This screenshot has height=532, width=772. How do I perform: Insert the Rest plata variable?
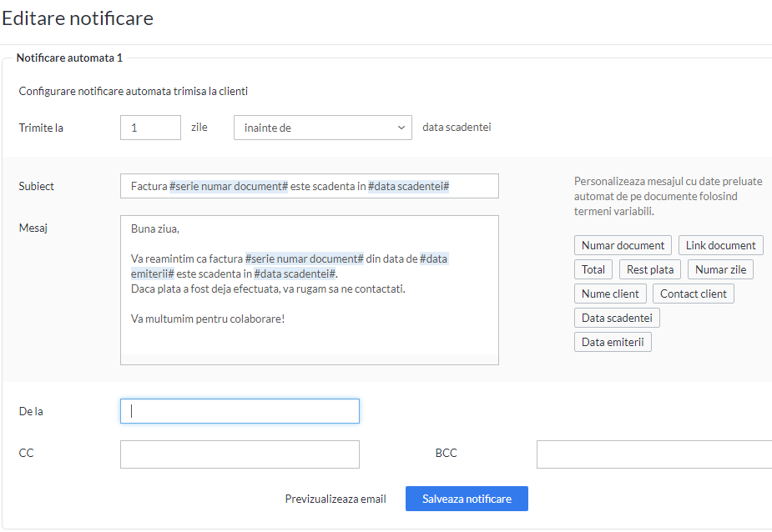[x=650, y=269]
